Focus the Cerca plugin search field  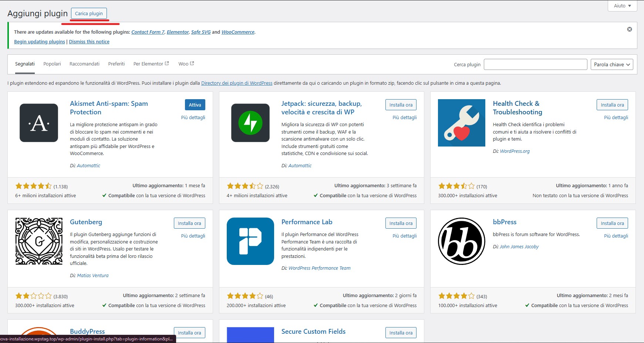coord(535,64)
